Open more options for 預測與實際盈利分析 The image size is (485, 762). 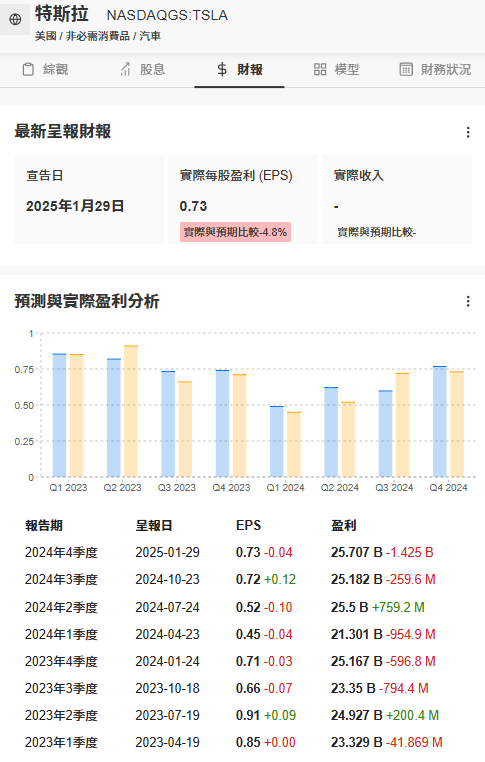tap(468, 301)
